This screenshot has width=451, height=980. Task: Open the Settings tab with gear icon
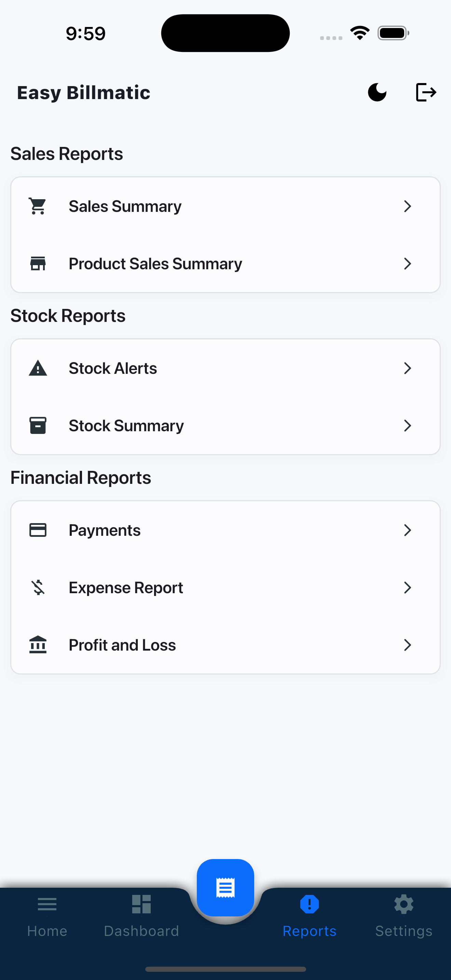coord(404,916)
